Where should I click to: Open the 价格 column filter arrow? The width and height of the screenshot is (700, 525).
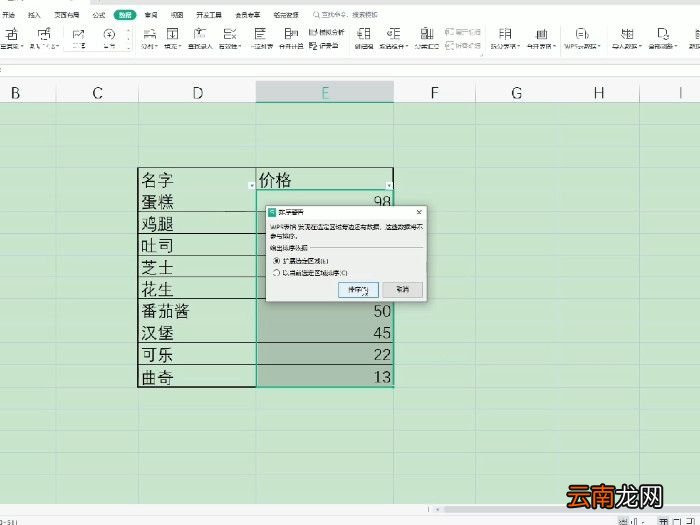pyautogui.click(x=389, y=185)
